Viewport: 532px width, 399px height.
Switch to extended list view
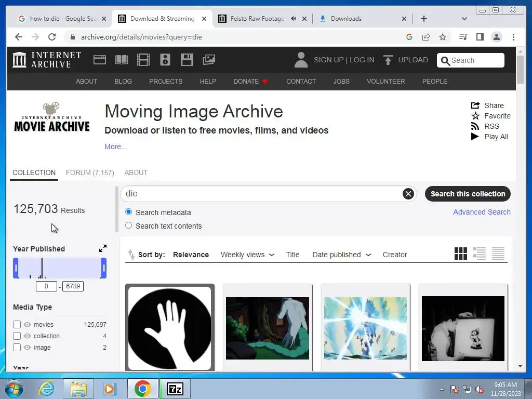(480, 254)
